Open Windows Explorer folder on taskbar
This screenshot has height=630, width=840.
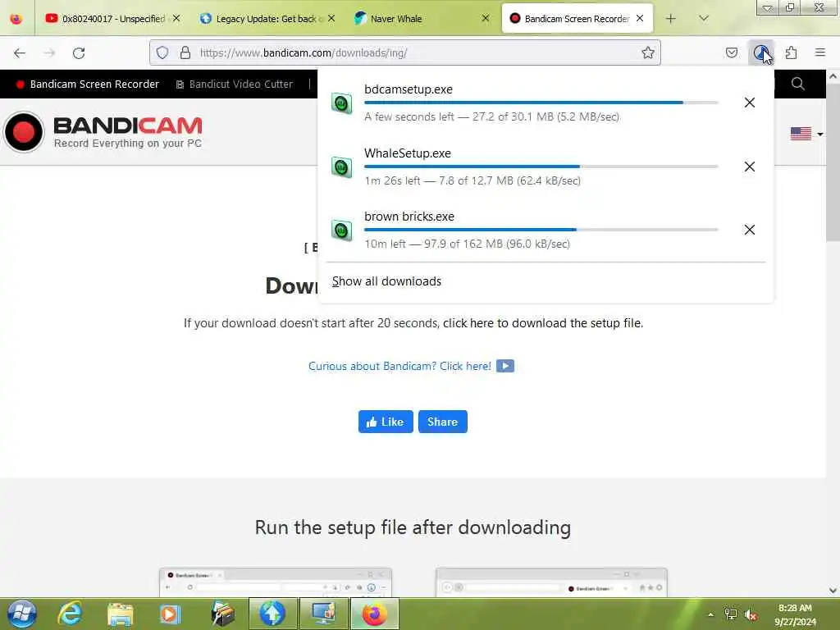[120, 614]
